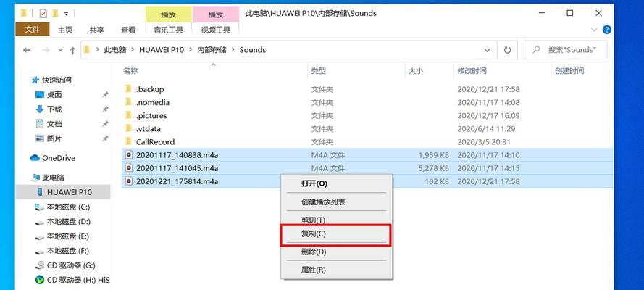Choose 属性(R) from the context menu
Image resolution: width=644 pixels, height=290 pixels.
[336, 270]
